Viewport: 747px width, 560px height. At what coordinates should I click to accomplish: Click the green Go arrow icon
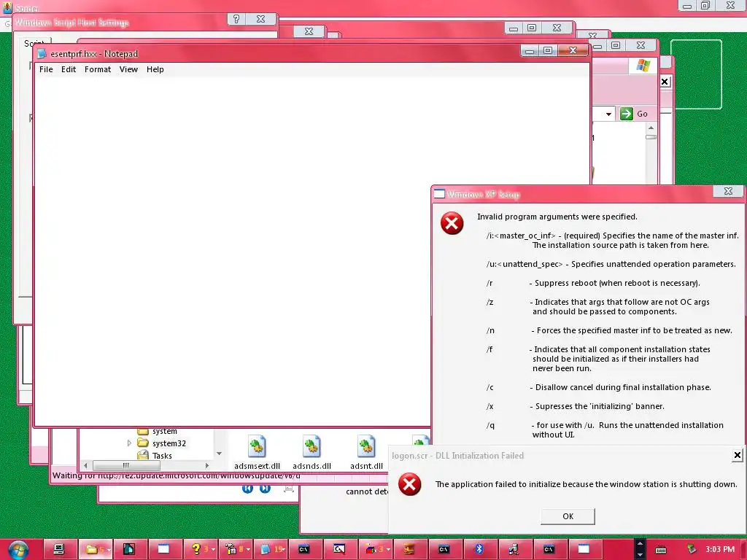coord(627,114)
